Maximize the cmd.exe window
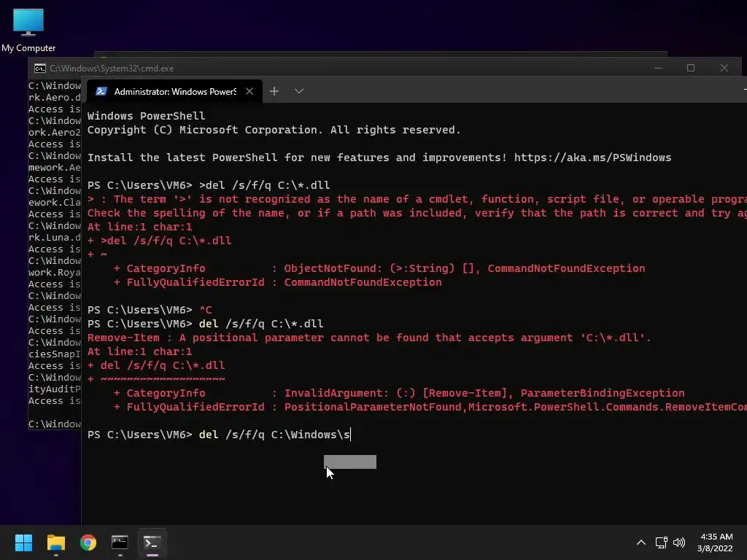Viewport: 747px width, 560px height. click(x=691, y=68)
